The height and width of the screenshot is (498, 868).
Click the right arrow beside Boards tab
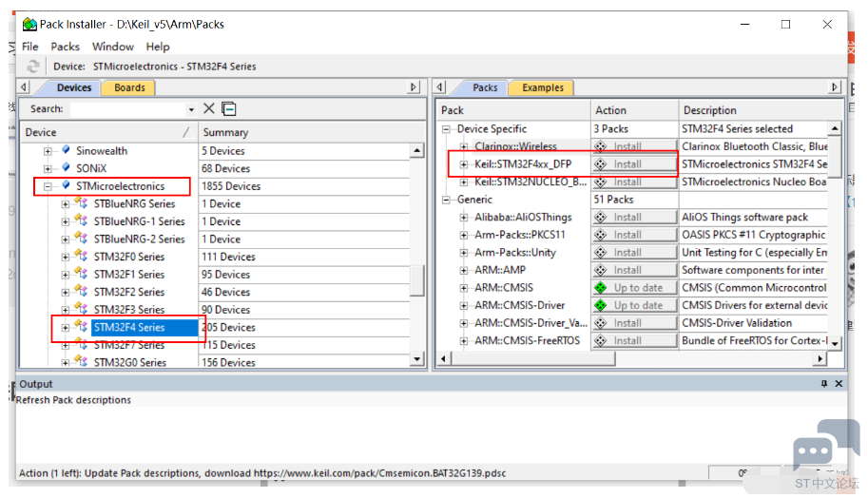pos(413,87)
